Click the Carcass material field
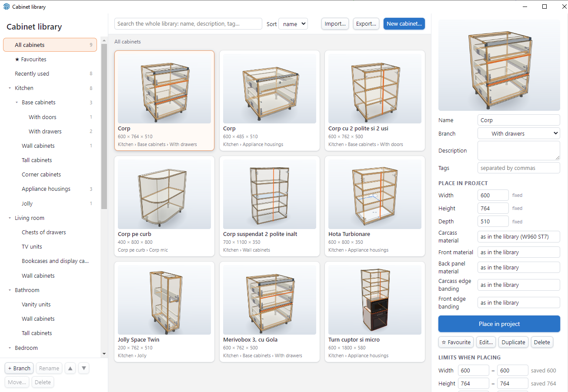Screen dimensions: 568x392 (x=519, y=237)
